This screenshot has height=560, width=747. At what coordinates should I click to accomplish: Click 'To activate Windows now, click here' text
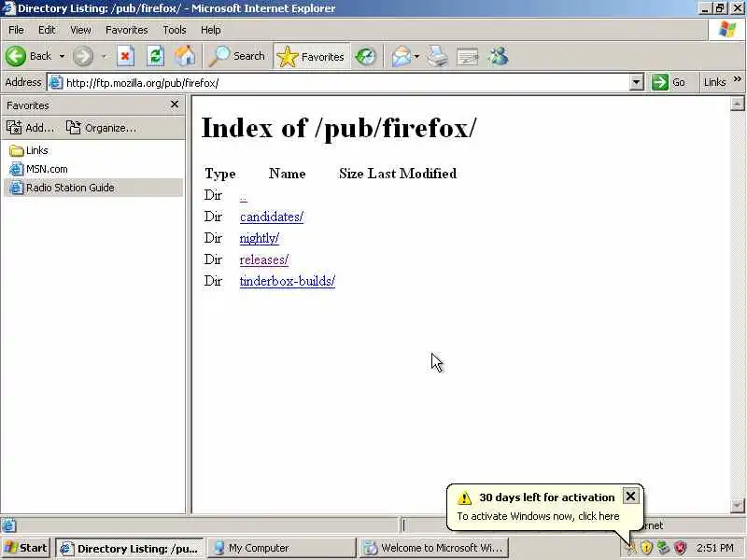[538, 516]
